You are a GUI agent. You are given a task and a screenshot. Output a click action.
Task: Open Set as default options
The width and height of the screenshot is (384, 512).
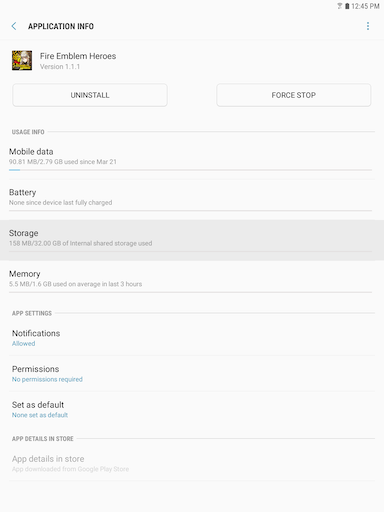[x=192, y=409]
